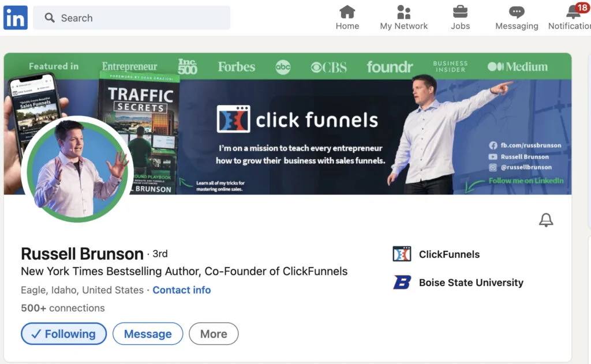The image size is (591, 364).
Task: Click the CBS logo in banner
Action: tap(328, 67)
